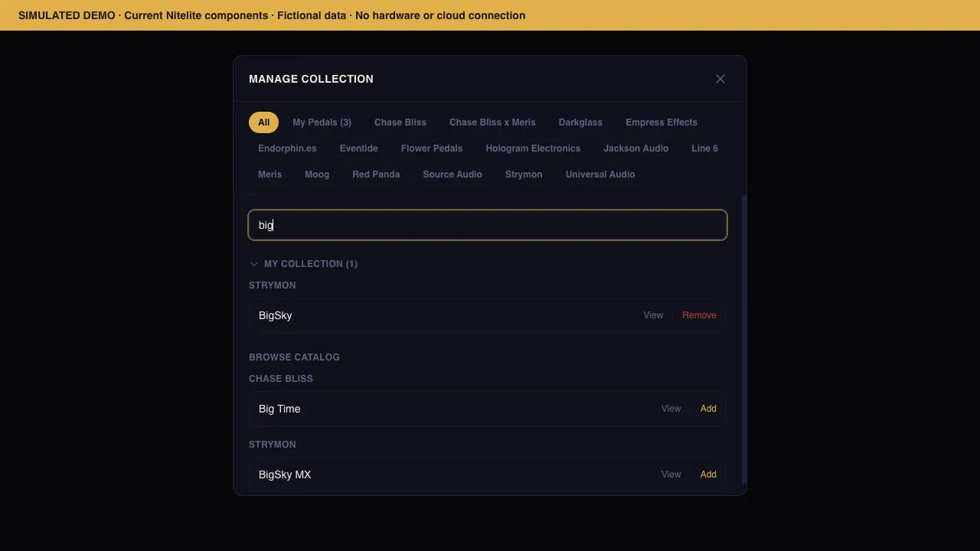Filter by Moog brand

pyautogui.click(x=317, y=174)
